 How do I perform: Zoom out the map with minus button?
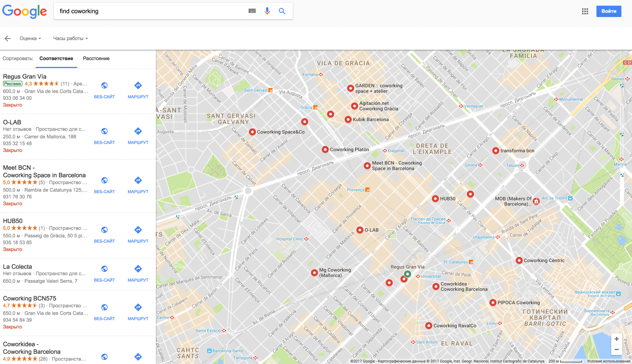(x=617, y=350)
